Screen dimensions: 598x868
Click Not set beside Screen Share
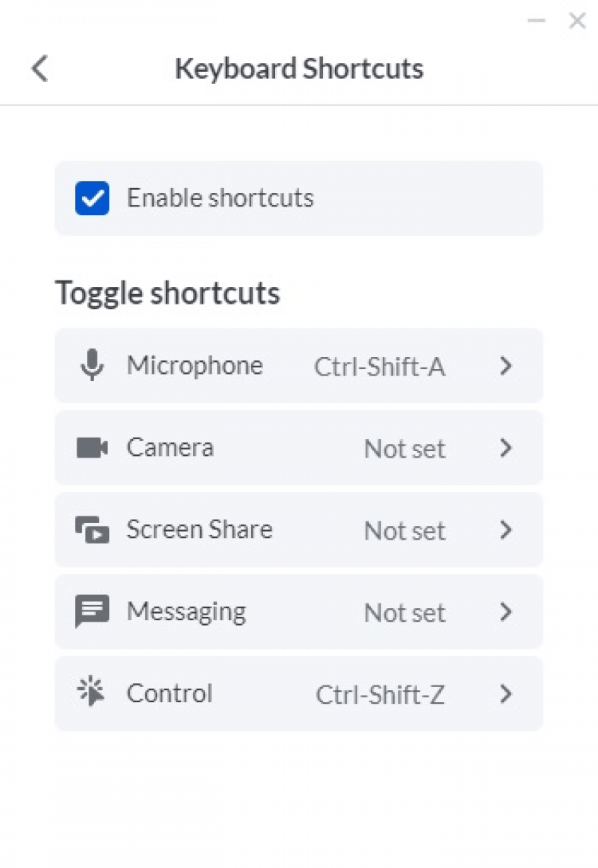point(404,532)
